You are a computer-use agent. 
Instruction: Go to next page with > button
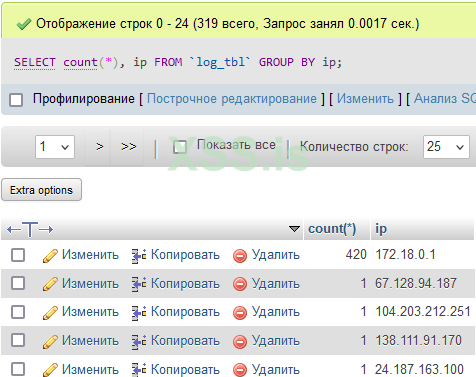[99, 146]
